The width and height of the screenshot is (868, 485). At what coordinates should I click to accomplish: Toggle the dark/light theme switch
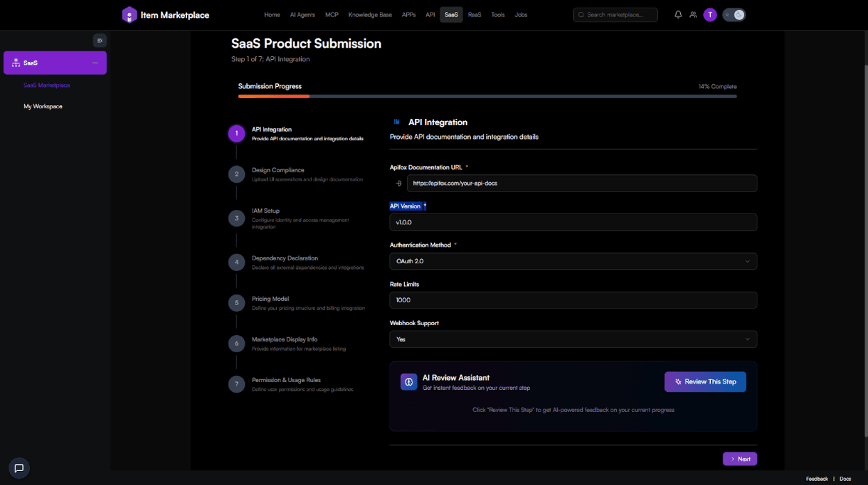[734, 15]
